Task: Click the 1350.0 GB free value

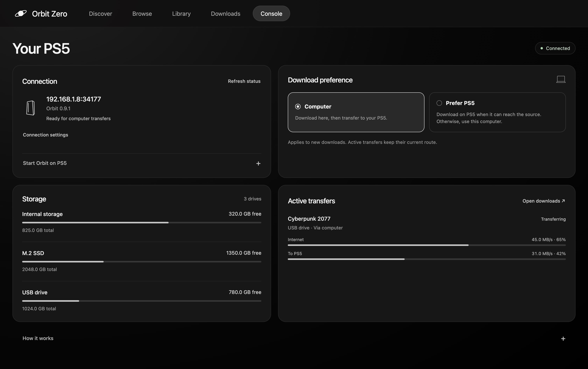Action: 244,253
